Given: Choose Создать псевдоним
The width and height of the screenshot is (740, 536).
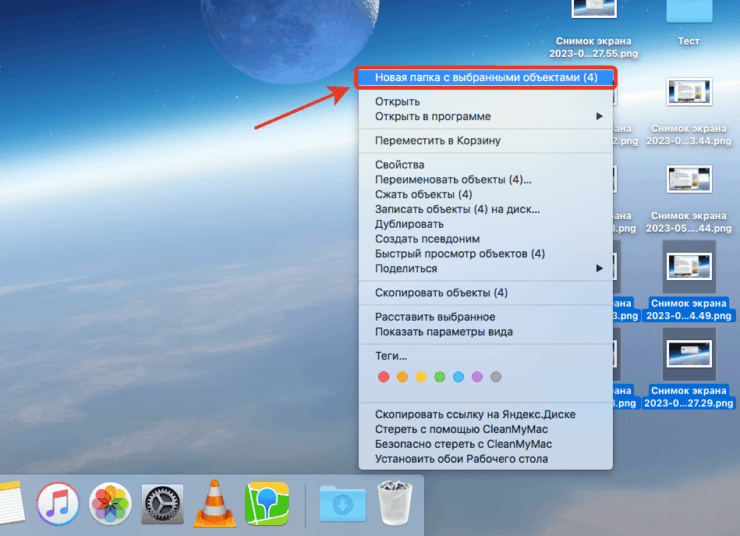Looking at the screenshot, I should click(486, 239).
